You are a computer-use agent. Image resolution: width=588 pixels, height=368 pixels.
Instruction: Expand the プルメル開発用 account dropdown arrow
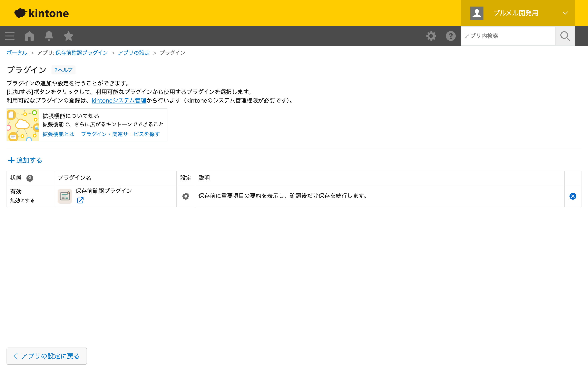[x=565, y=13]
